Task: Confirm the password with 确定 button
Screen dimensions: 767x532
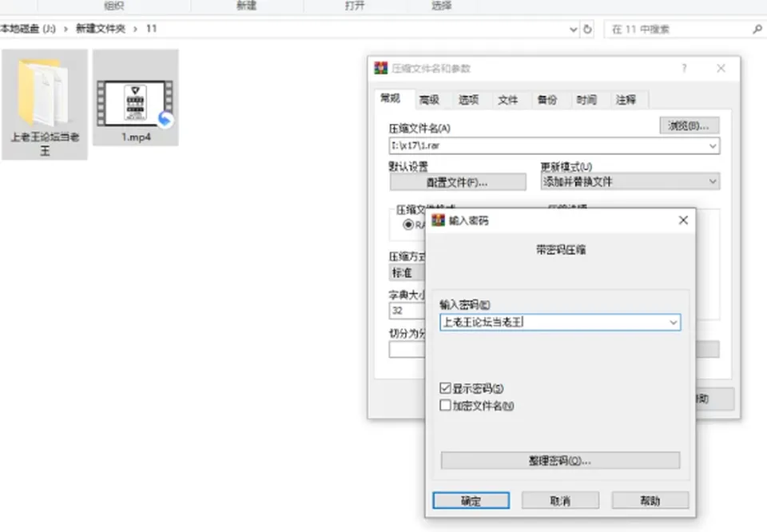Action: pos(471,501)
